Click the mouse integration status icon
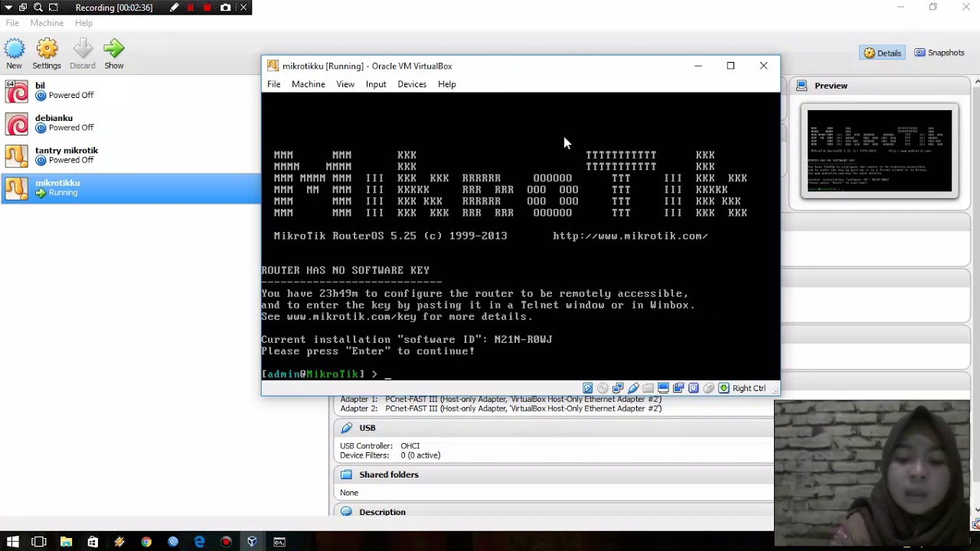The image size is (980, 551). 708,388
